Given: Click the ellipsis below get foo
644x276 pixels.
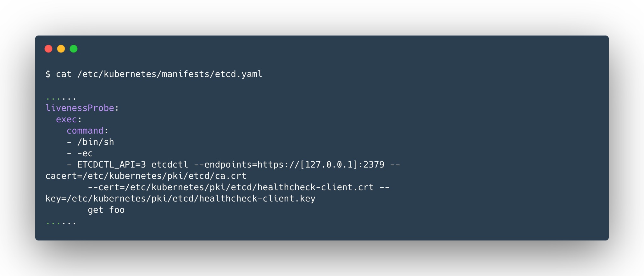Looking at the screenshot, I should coord(61,223).
